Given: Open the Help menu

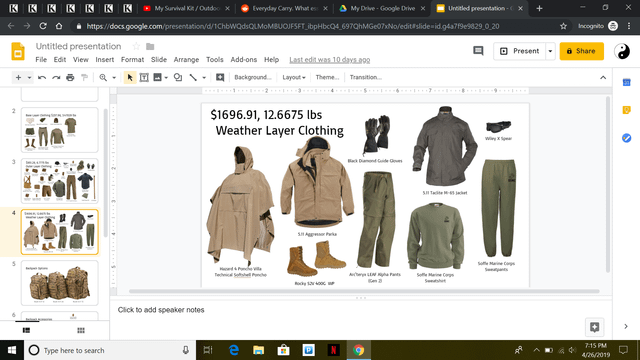Looking at the screenshot, I should pyautogui.click(x=271, y=60).
